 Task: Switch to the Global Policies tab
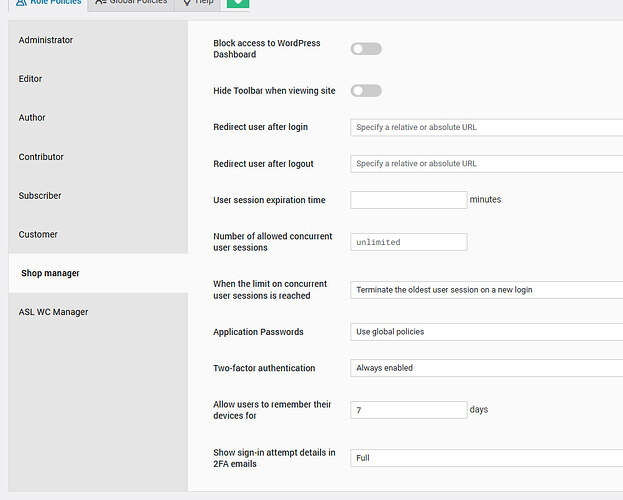point(131,3)
